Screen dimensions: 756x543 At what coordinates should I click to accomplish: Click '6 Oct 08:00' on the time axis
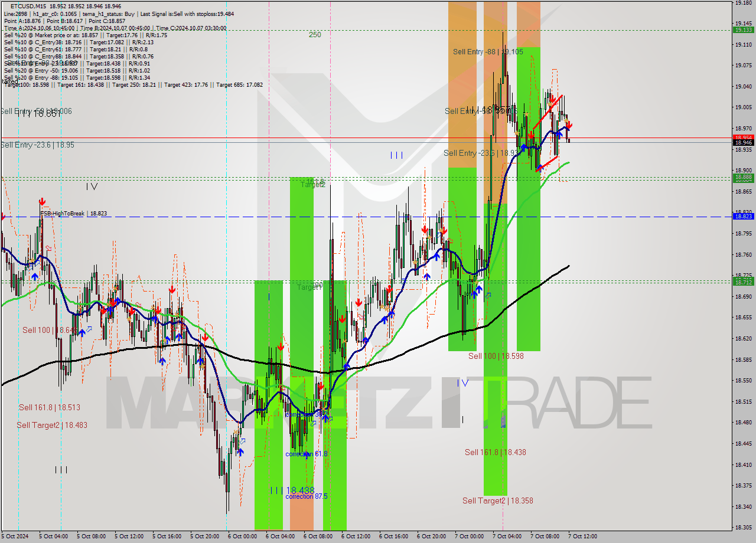[318, 537]
